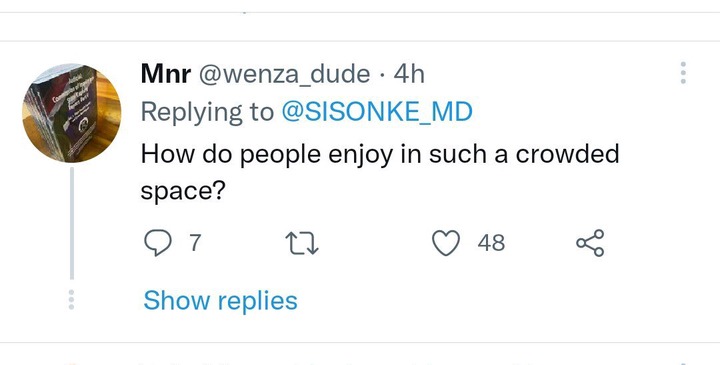Viewport: 720px width, 365px height.
Task: Click the Replying to label
Action: click(207, 112)
